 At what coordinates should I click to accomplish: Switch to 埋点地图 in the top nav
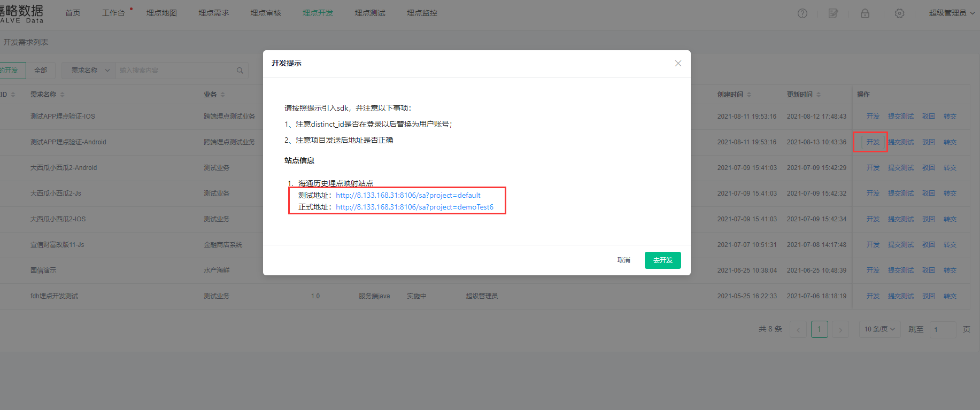161,13
